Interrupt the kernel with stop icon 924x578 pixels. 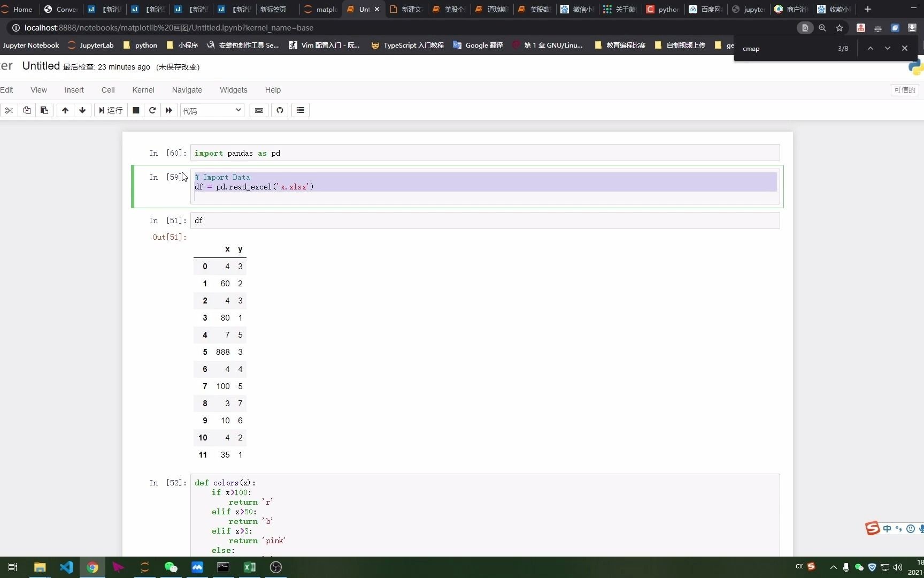coord(136,110)
